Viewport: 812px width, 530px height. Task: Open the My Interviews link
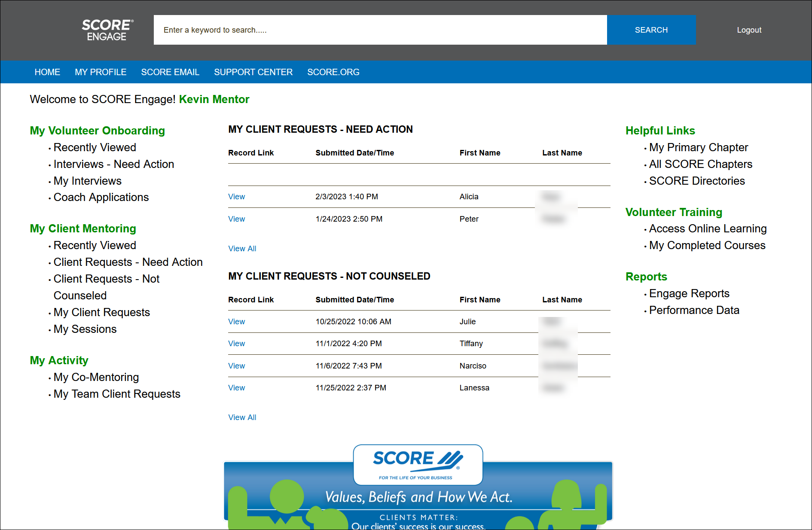88,181
